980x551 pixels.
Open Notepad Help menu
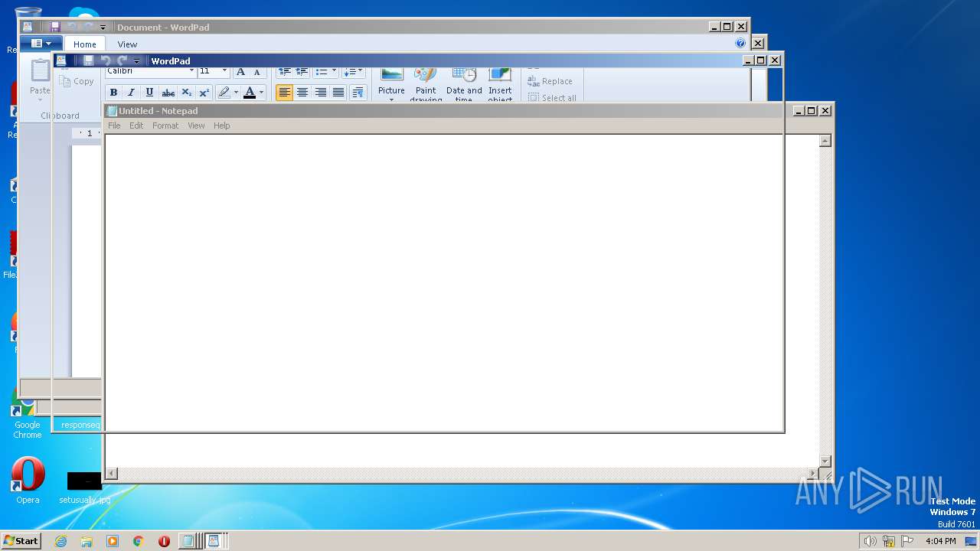(x=221, y=126)
